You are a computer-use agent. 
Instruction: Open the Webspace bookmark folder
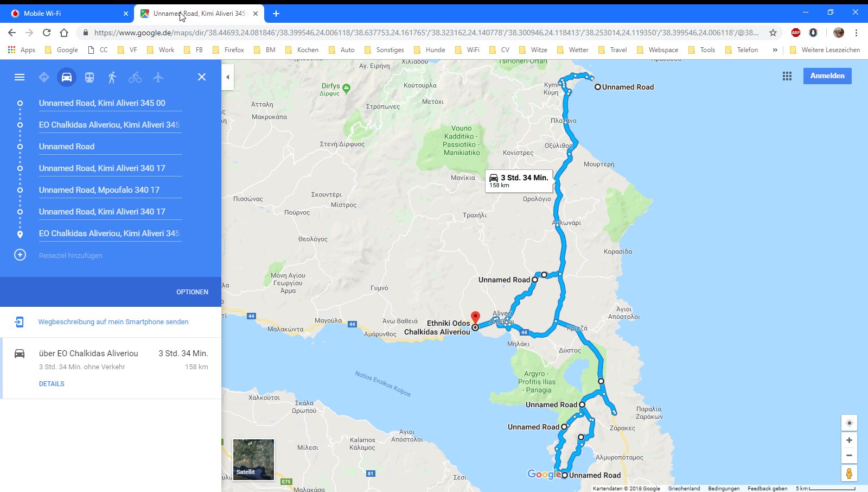click(x=658, y=50)
